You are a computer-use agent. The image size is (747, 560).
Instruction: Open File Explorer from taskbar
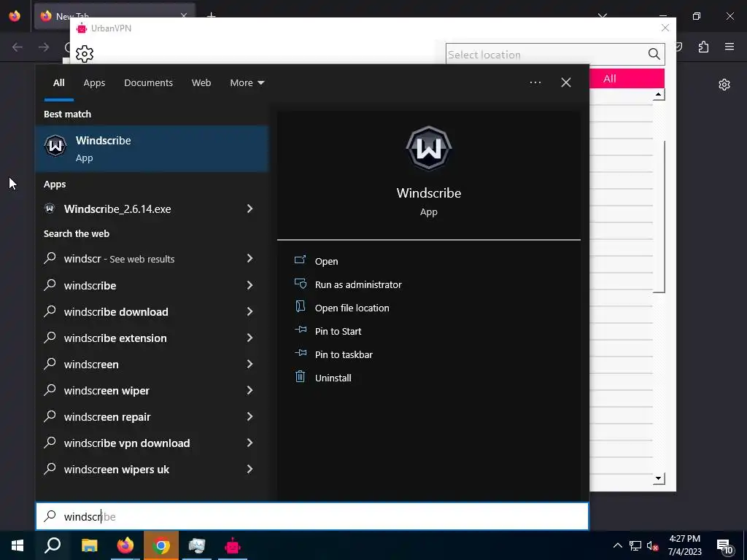[x=89, y=545]
